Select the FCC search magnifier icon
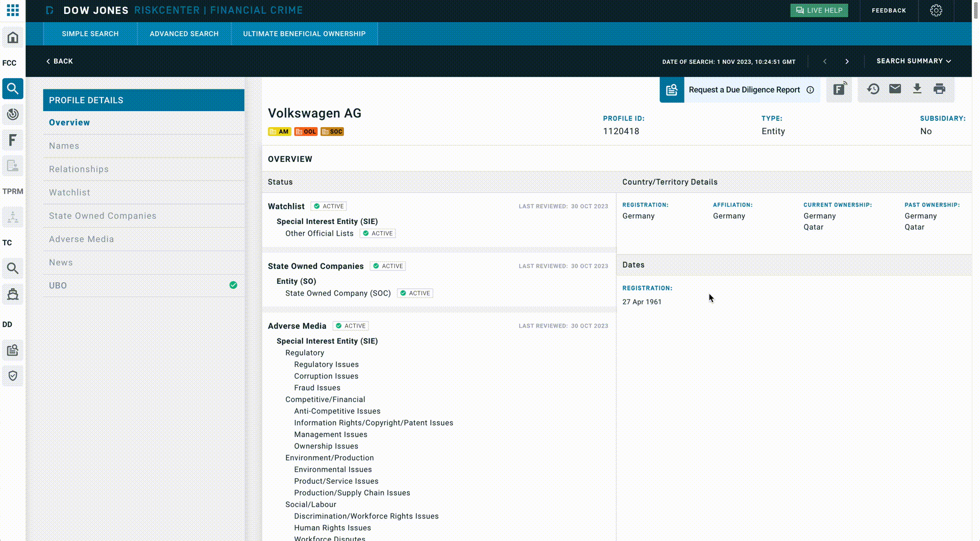The image size is (980, 541). point(13,89)
